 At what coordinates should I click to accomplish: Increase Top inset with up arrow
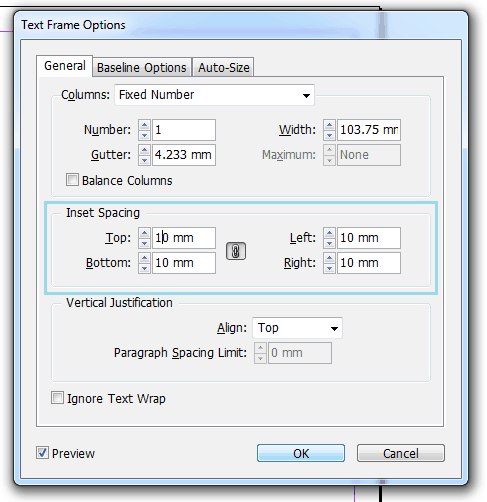144,233
